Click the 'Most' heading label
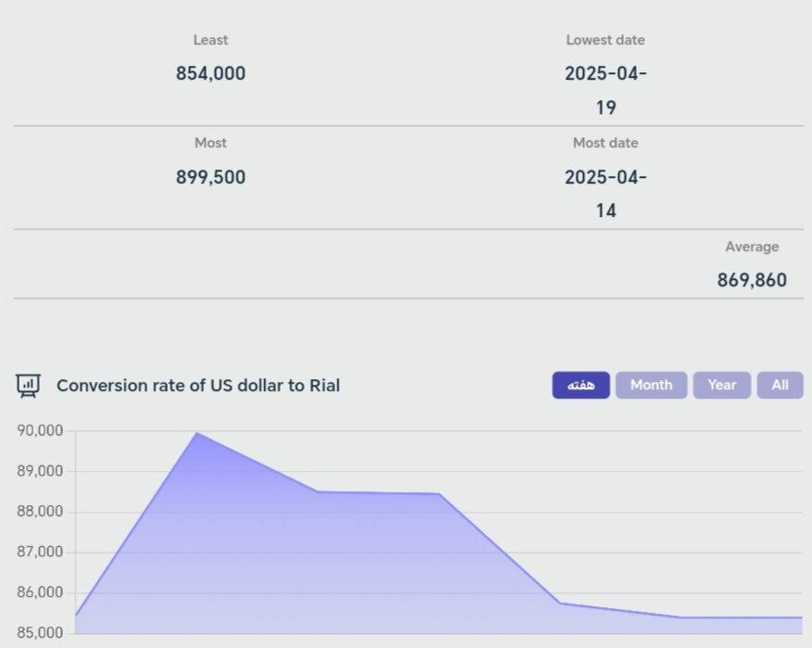Image resolution: width=812 pixels, height=648 pixels. (210, 143)
